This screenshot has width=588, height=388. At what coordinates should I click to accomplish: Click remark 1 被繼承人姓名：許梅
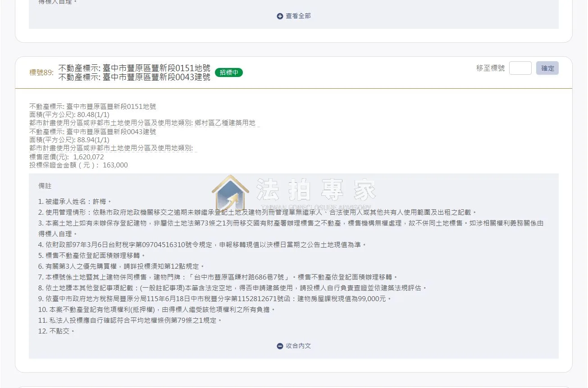click(75, 202)
